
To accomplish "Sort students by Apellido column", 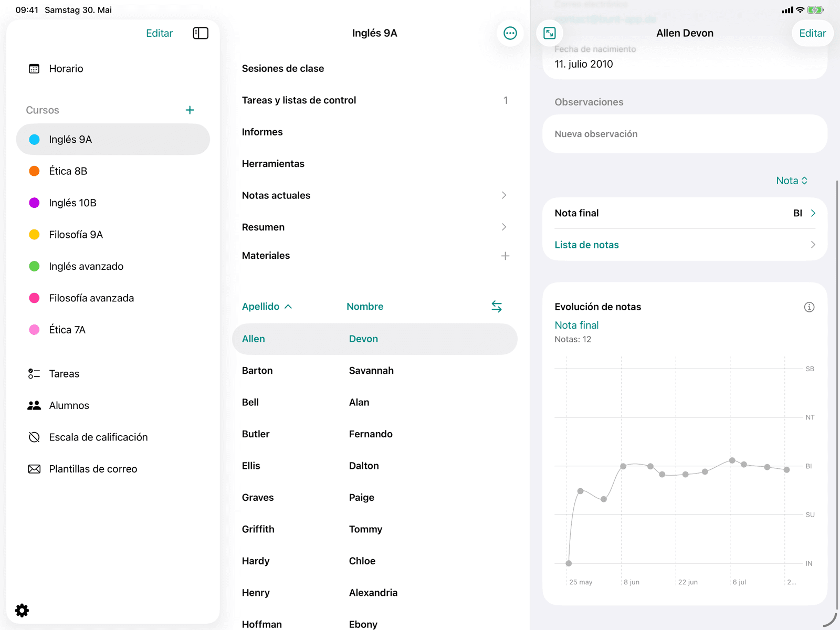I will 267,307.
